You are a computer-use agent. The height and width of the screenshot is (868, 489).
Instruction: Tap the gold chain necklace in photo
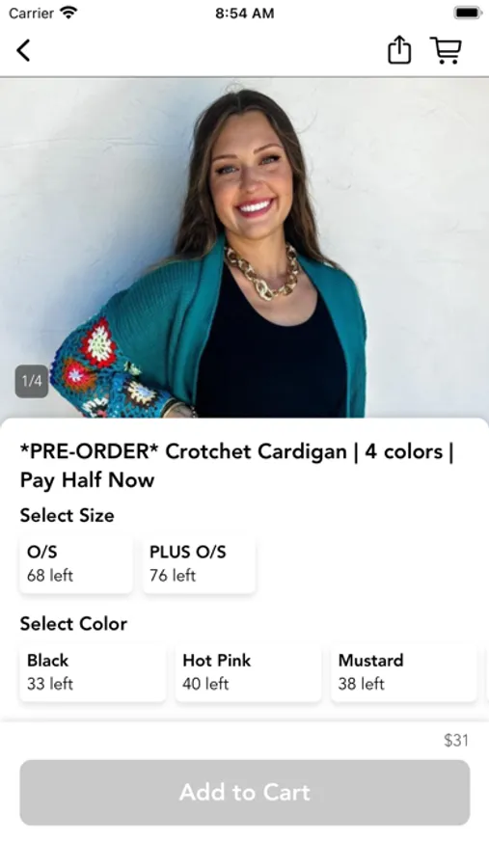[x=262, y=271]
